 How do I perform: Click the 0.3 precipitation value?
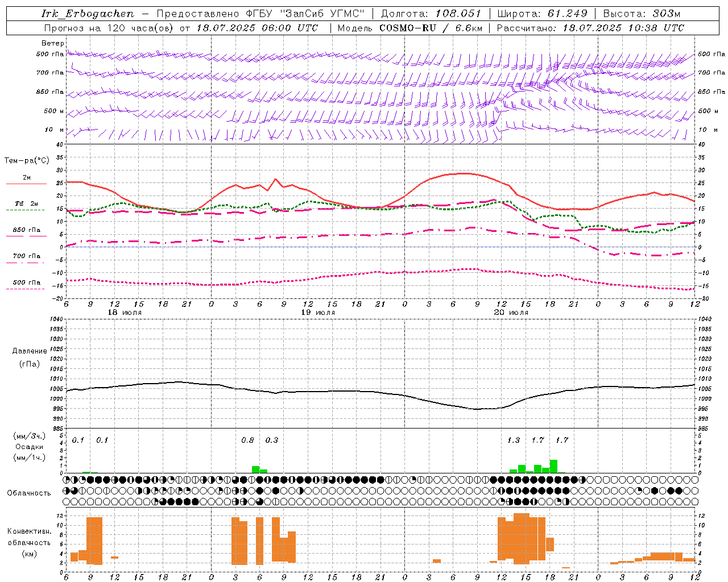tap(272, 440)
